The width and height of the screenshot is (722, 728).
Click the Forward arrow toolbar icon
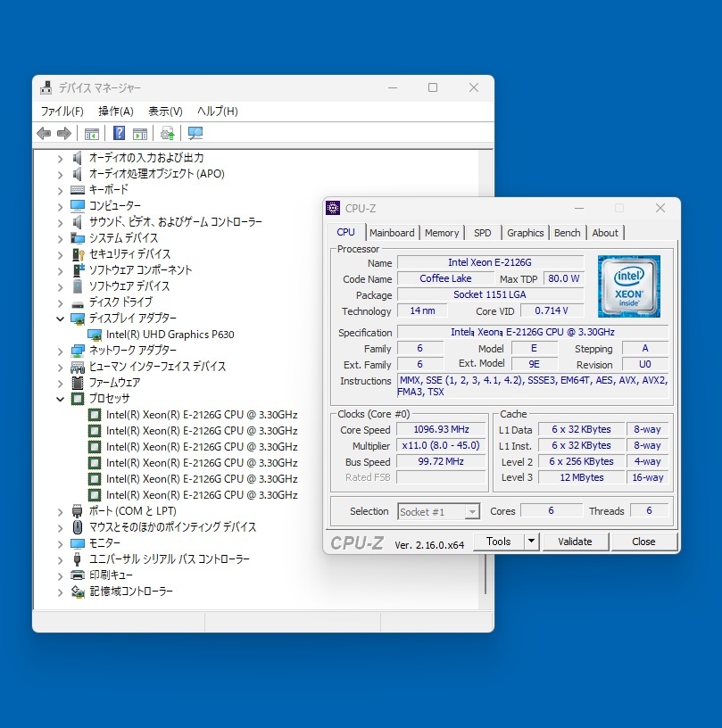[64, 134]
